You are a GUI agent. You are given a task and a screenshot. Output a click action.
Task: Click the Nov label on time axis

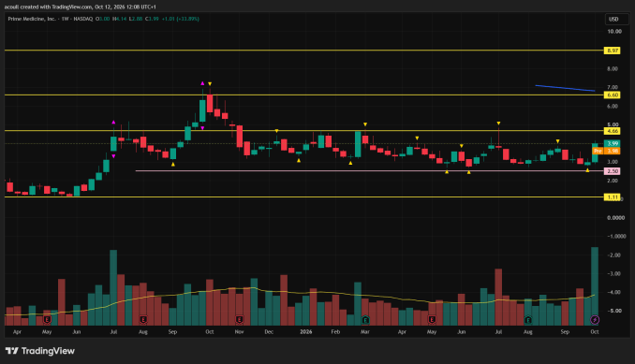tap(240, 331)
